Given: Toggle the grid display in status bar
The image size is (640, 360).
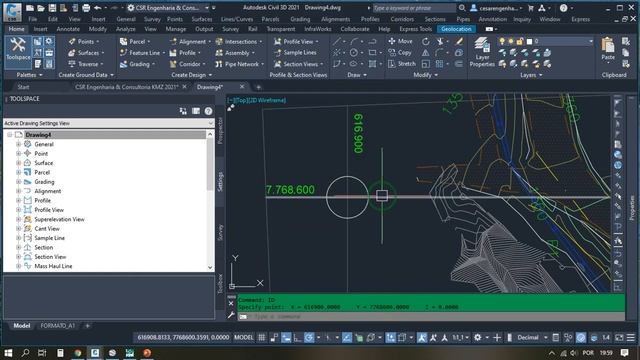Looking at the screenshot, I should click(x=262, y=338).
